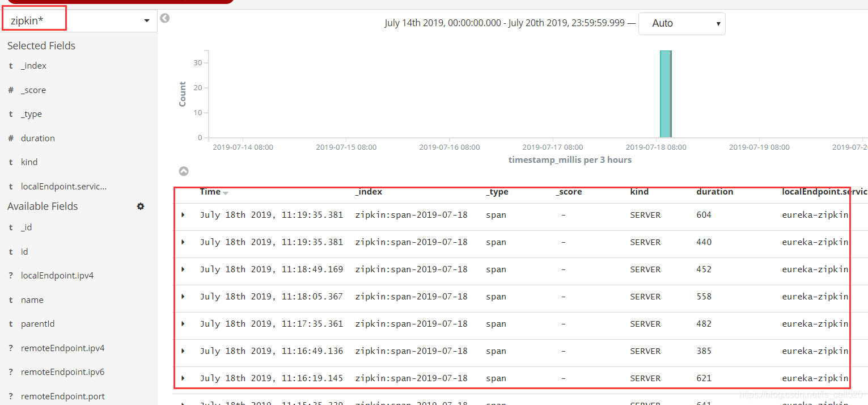
Task: Select the parentId field in Available Fields
Action: pos(37,323)
